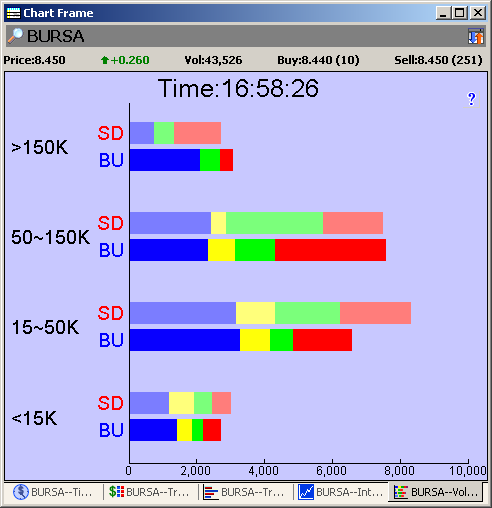Click the pink segment of the >150K SD bar
492x508 pixels.
(x=197, y=133)
